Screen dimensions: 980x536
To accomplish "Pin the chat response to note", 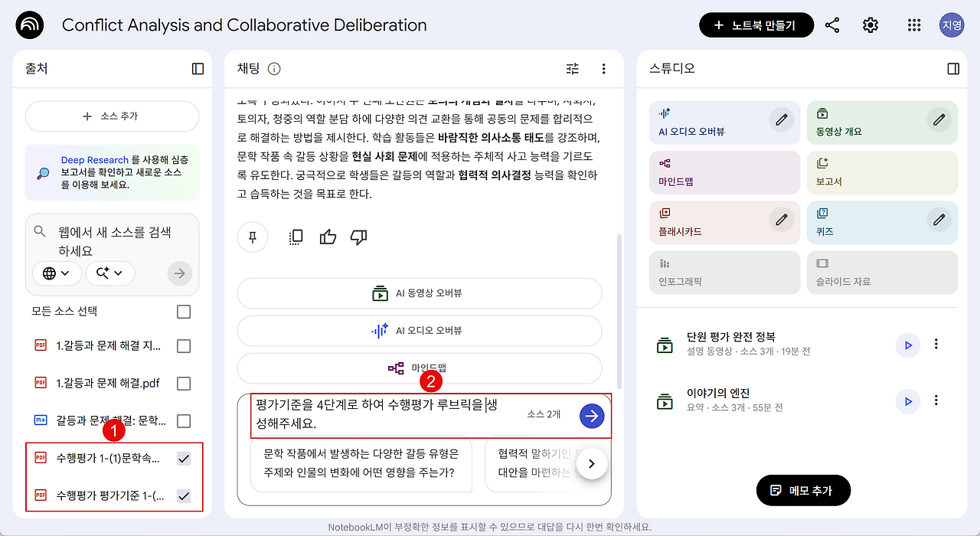I will 253,237.
